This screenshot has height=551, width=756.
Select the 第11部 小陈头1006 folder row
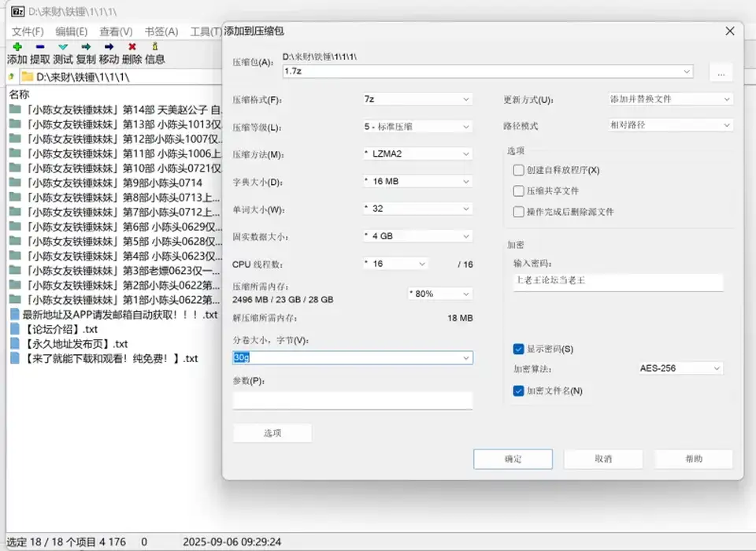(x=116, y=153)
